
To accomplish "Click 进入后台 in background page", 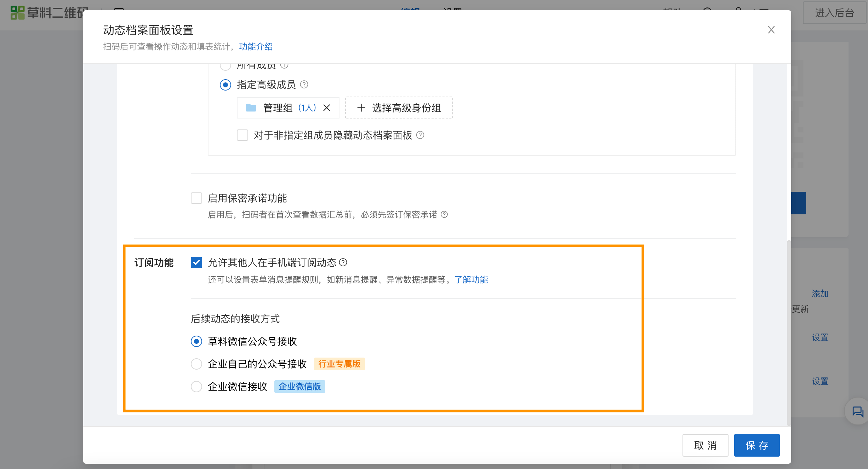I will tap(834, 13).
